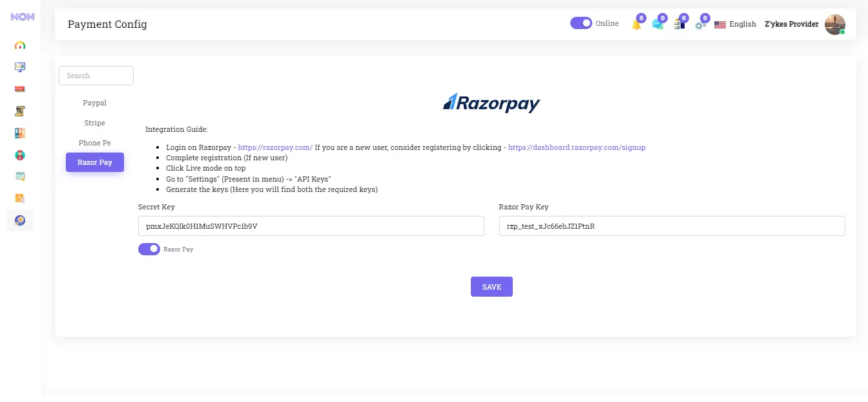Click the US flag language icon
Image resolution: width=868 pixels, height=402 pixels.
[x=720, y=25]
